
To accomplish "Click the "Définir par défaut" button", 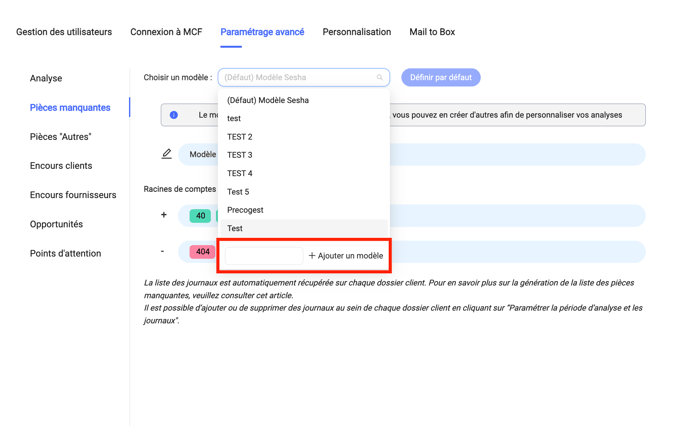I will [441, 77].
